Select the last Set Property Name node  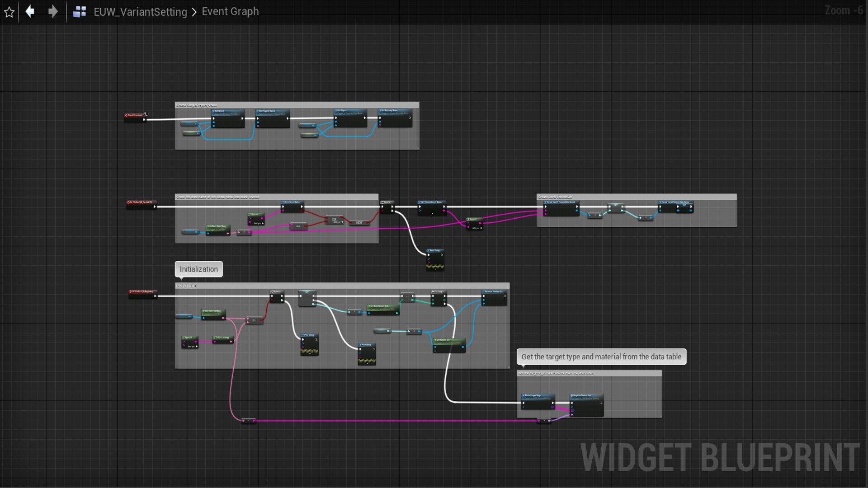(395, 118)
